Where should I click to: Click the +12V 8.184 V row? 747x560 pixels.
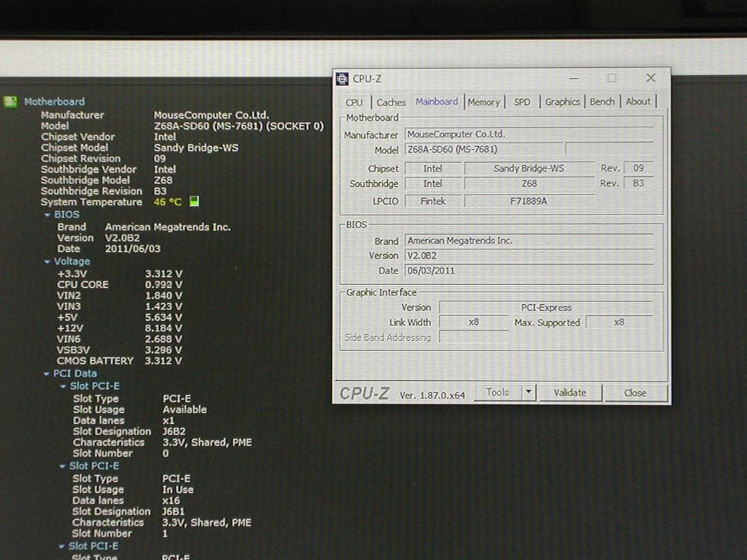(120, 328)
